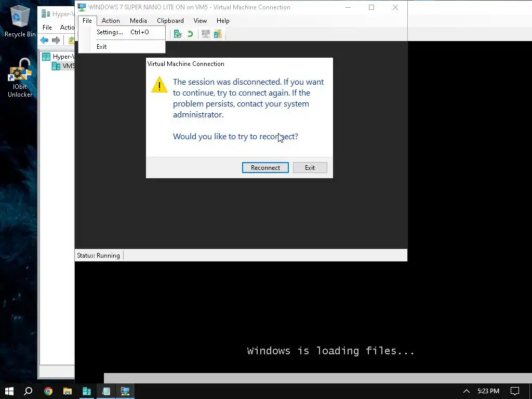This screenshot has height=399, width=532.
Task: Choose Settings... from the File menu
Action: [123, 32]
